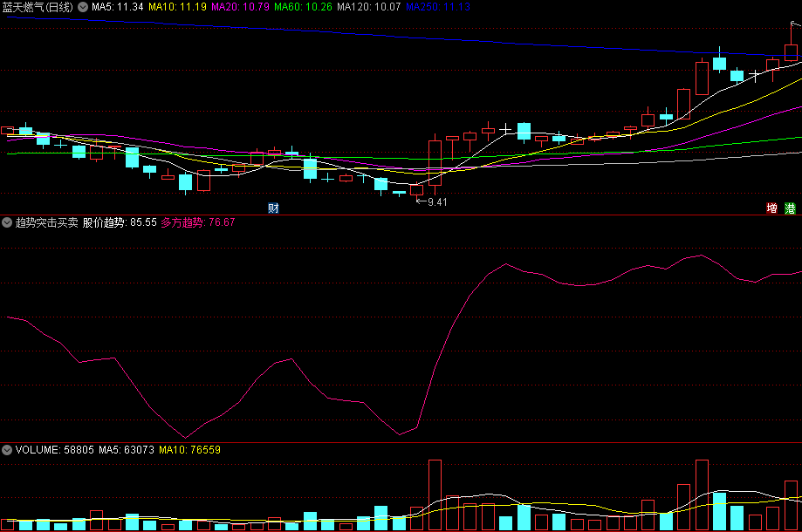Click the volume MA5: 63073 label
The height and width of the screenshot is (532, 802).
pos(127,450)
